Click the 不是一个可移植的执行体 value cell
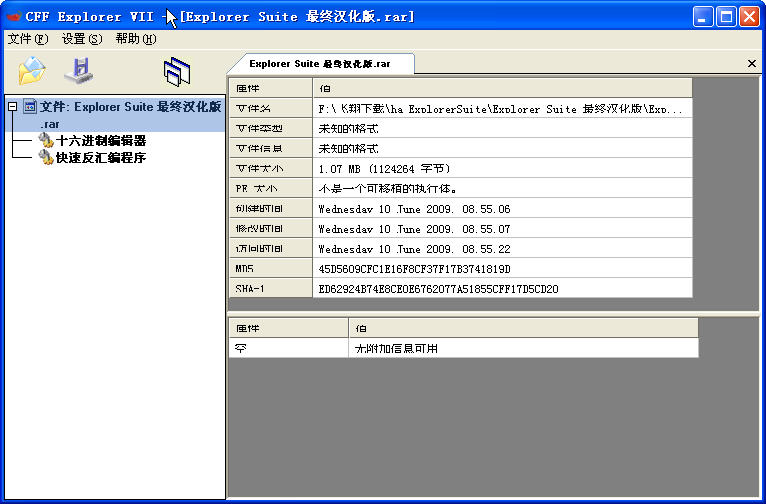 [502, 189]
